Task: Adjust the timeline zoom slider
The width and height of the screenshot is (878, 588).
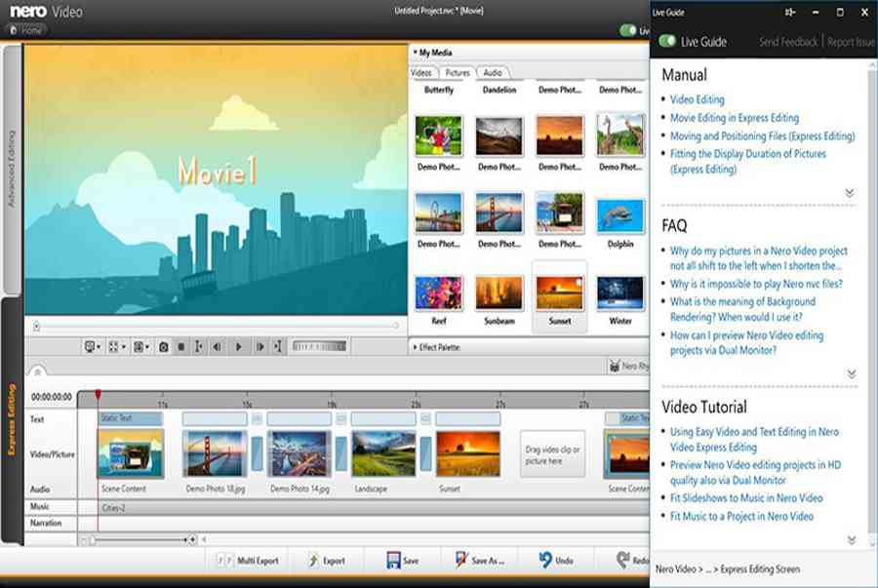Action: pos(139,540)
